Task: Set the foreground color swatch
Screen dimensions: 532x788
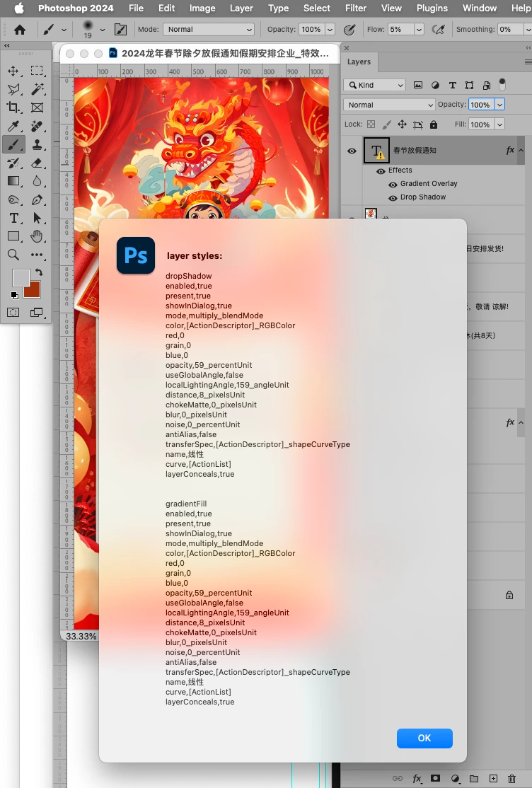Action: pos(21,278)
